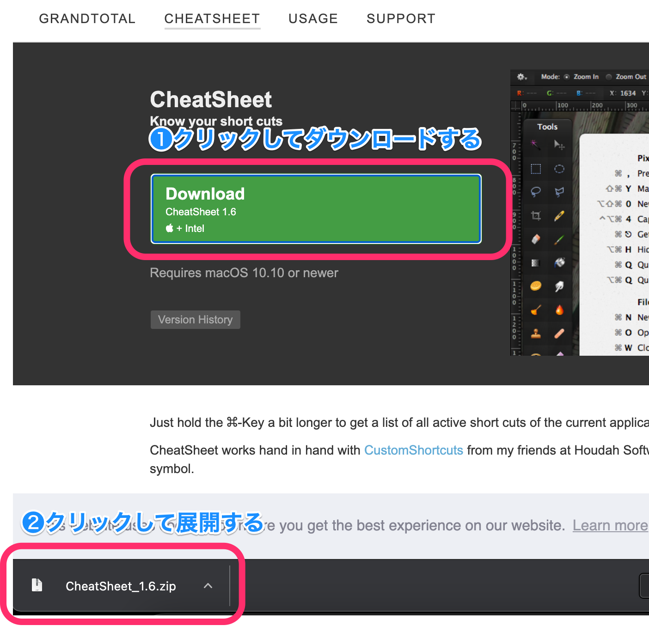The image size is (649, 644).
Task: Open the Version History button
Action: click(196, 320)
